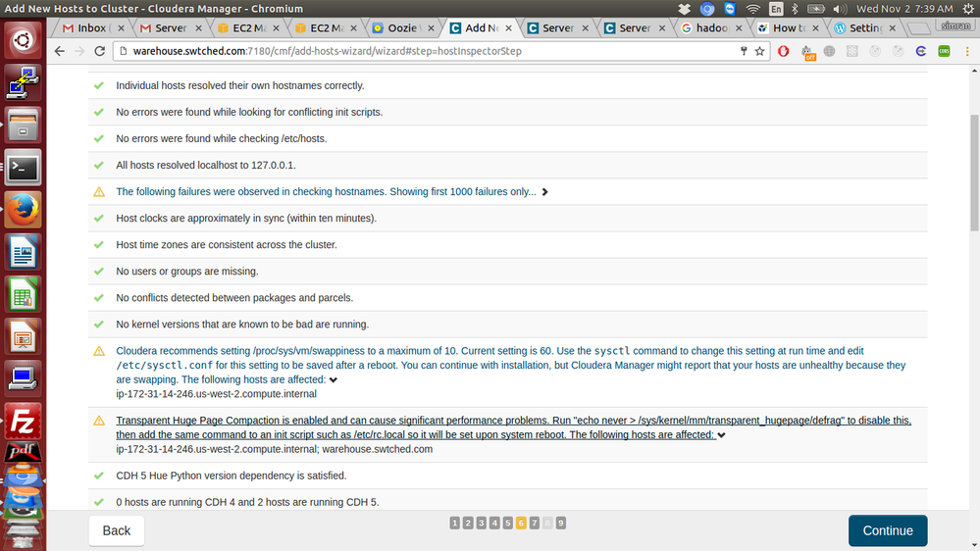Click Transparent Huge Page Compaction warning link
Viewport: 980px width, 551px height.
coord(513,427)
